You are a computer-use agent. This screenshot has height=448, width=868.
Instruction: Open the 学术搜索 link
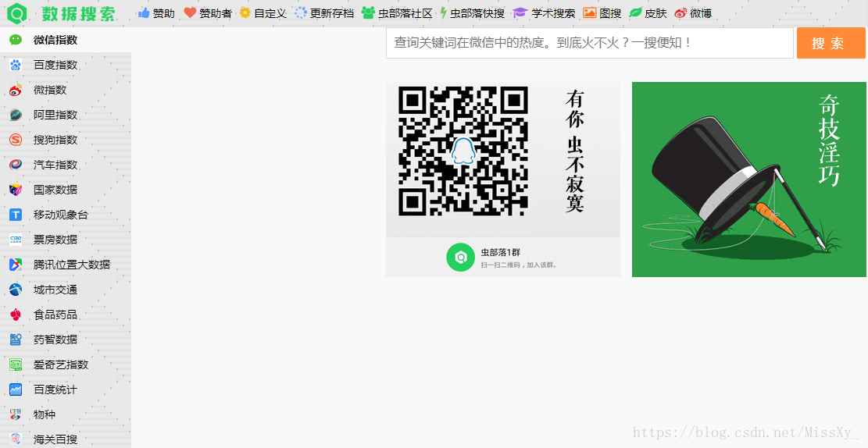[553, 13]
